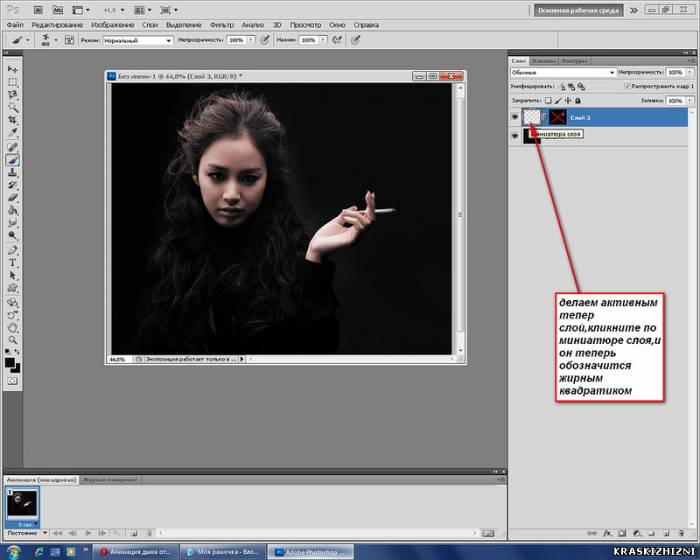Select the Custom Shape tool

click(12, 288)
